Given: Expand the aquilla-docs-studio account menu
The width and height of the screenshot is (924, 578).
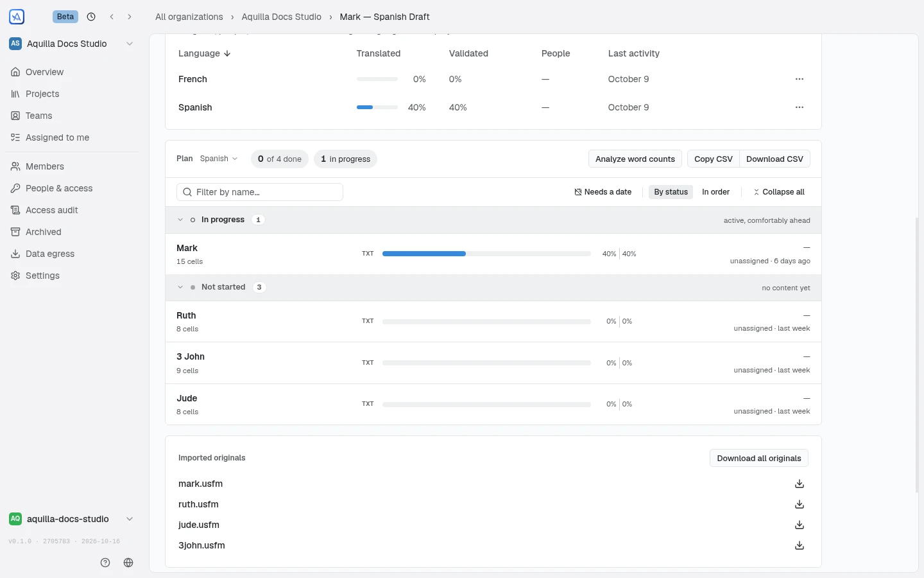Looking at the screenshot, I should pyautogui.click(x=72, y=519).
